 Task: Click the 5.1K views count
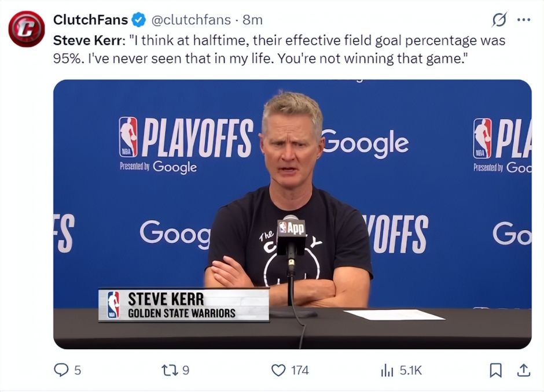410,371
